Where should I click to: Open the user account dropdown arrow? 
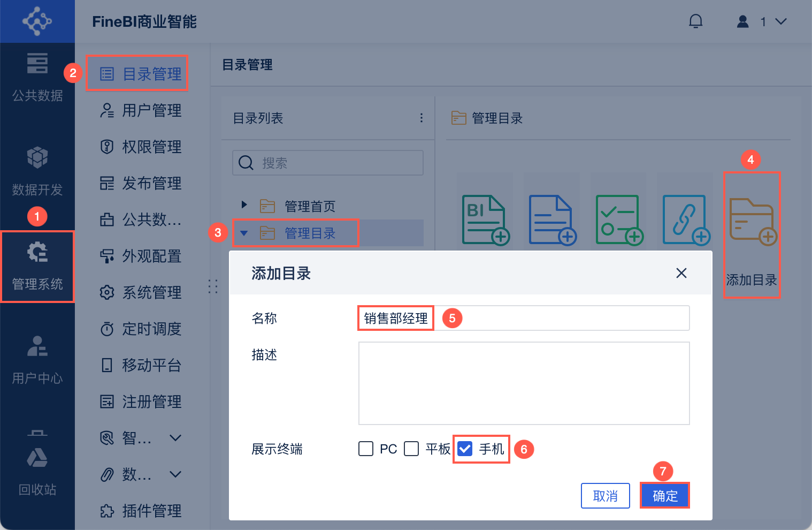tap(781, 21)
